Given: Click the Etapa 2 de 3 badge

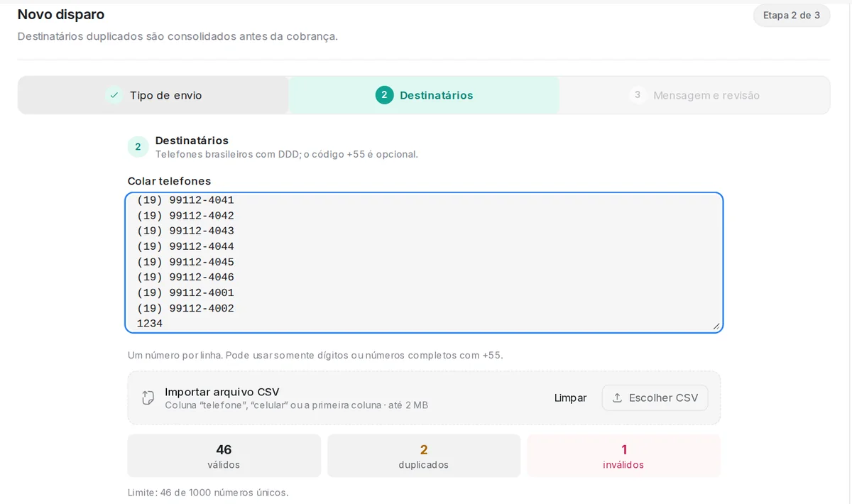Looking at the screenshot, I should tap(791, 15).
